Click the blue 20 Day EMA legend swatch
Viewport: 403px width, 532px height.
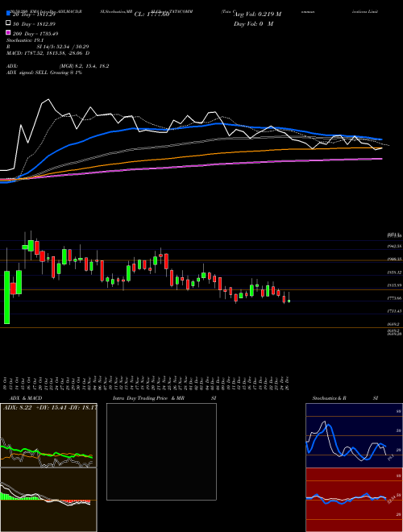(x=8, y=13)
